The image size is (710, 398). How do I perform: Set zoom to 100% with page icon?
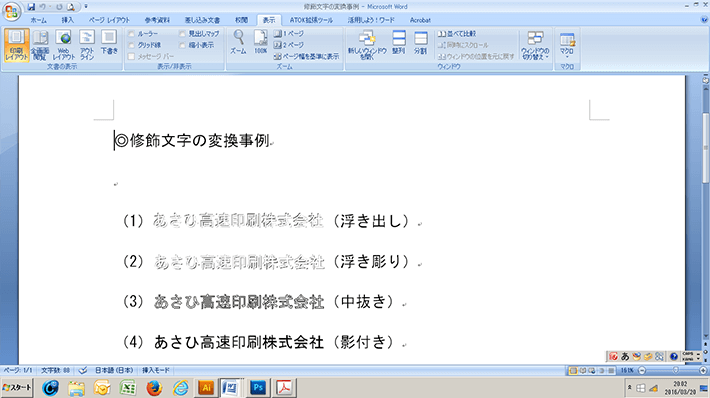[260, 42]
